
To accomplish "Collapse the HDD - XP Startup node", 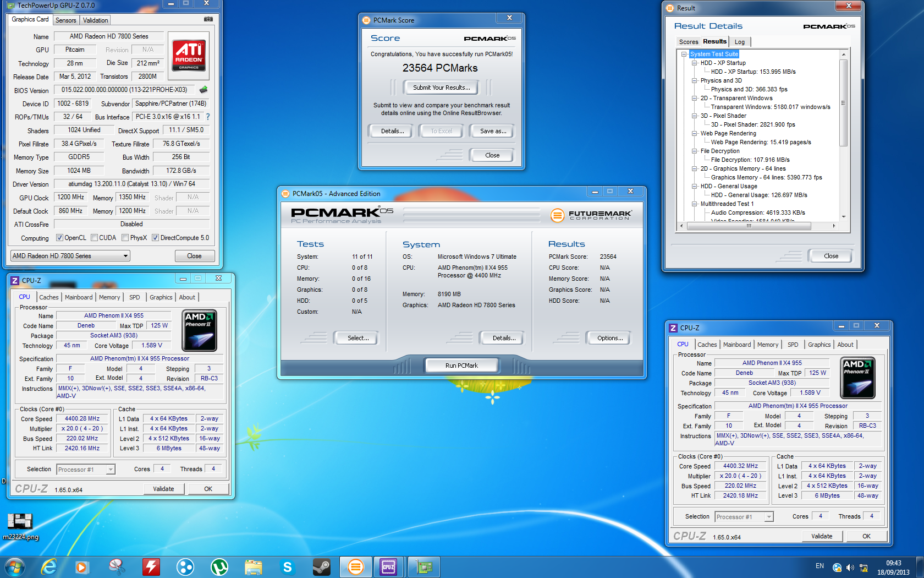I will point(694,63).
